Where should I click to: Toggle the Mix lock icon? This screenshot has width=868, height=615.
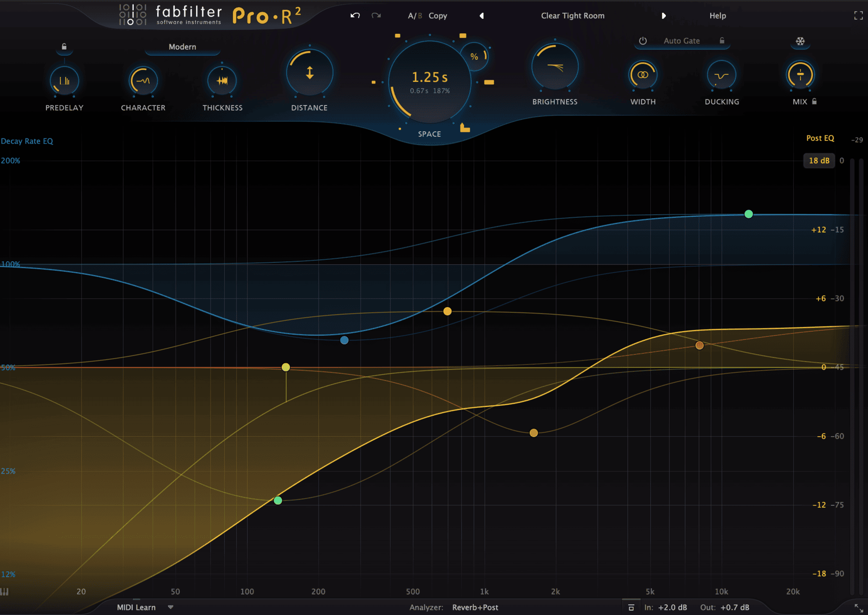coord(814,101)
